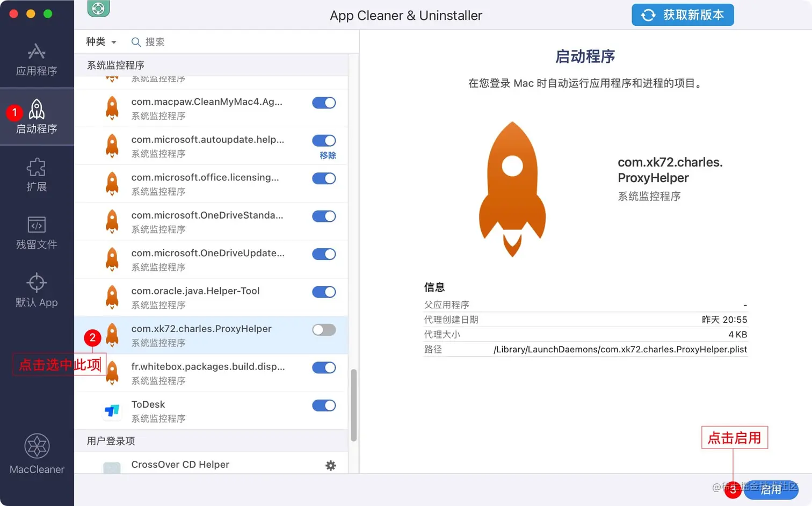This screenshot has height=506, width=812.
Task: Select fr.whitebox.packages.build.disp row text
Action: (x=208, y=366)
